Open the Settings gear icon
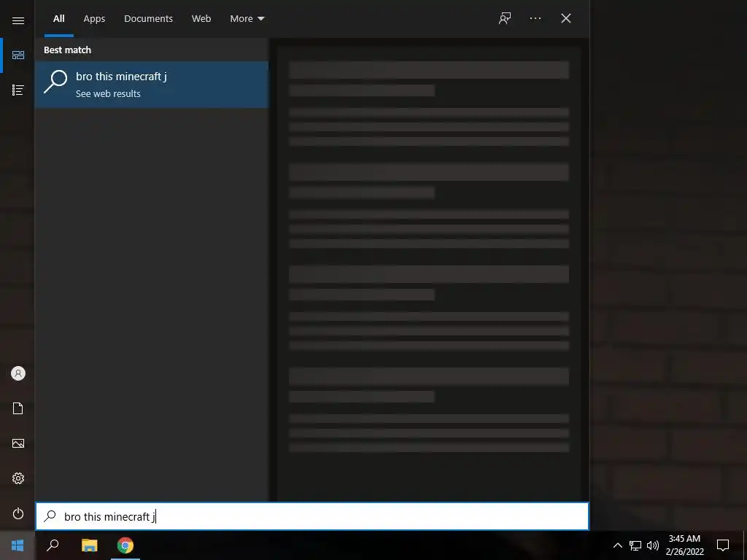 [18, 478]
